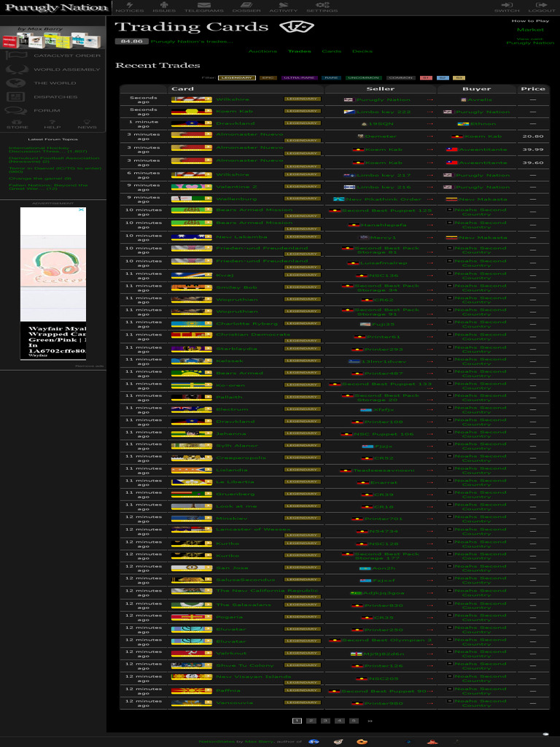
Task: Toggle the Legendary rarity filter
Action: click(237, 77)
